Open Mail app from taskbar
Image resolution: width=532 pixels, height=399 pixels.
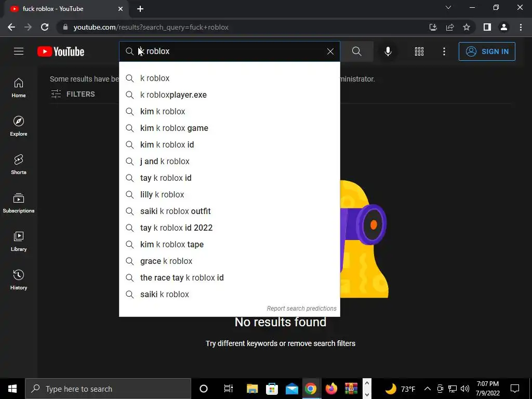pos(291,389)
